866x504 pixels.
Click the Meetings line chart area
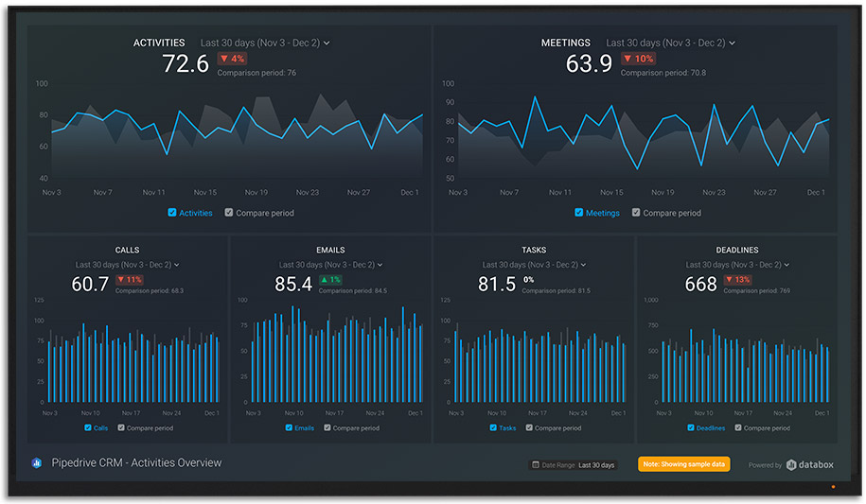click(x=644, y=132)
